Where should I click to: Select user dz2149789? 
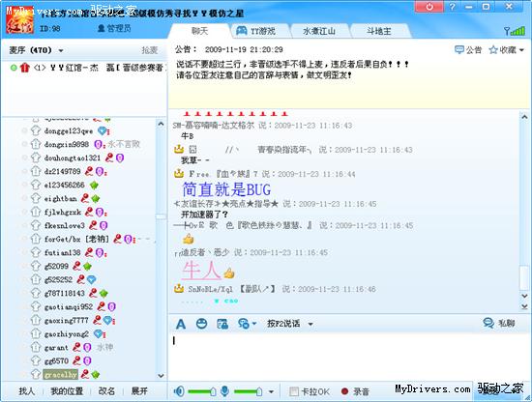(x=62, y=171)
